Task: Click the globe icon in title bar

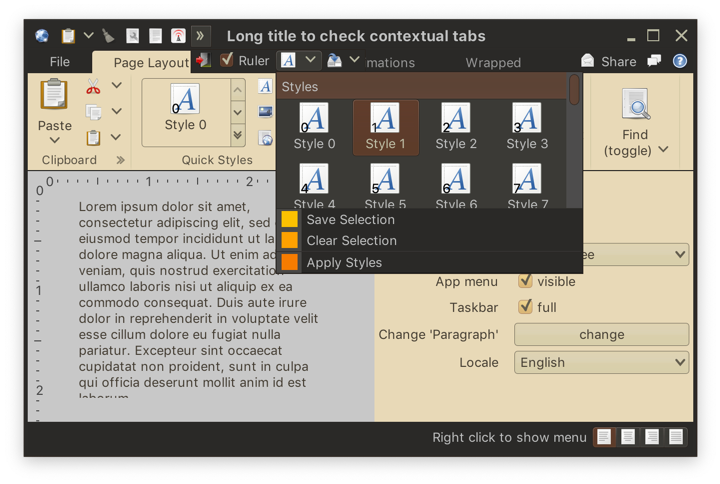Action: pyautogui.click(x=42, y=36)
